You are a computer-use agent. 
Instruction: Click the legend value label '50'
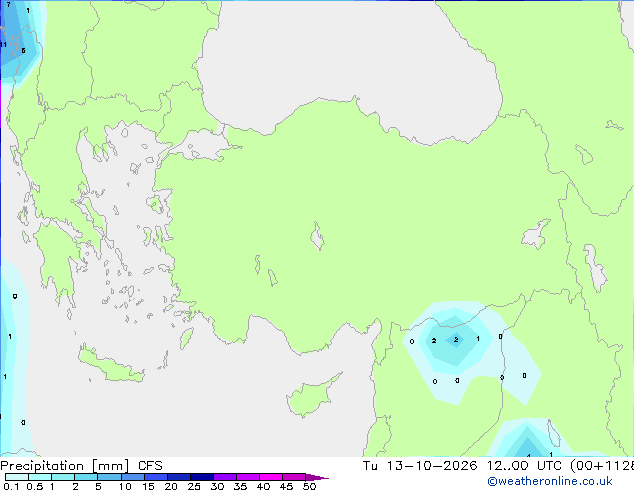point(309,486)
